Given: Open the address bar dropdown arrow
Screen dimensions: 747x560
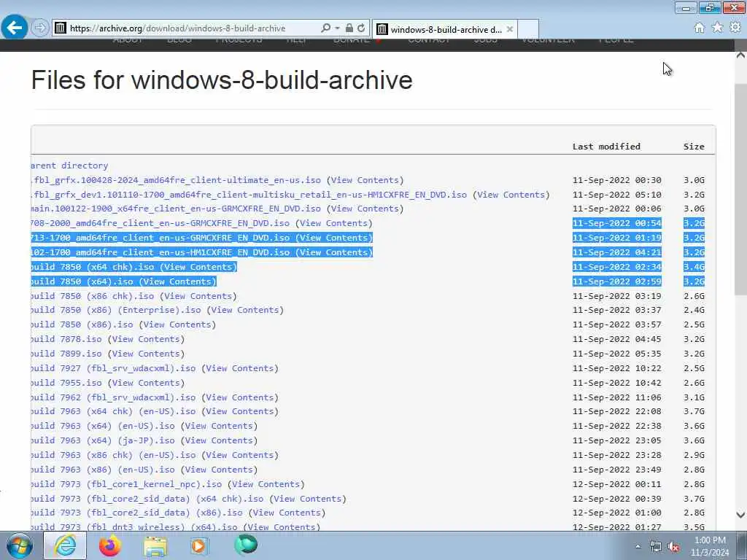Looking at the screenshot, I should pyautogui.click(x=337, y=28).
